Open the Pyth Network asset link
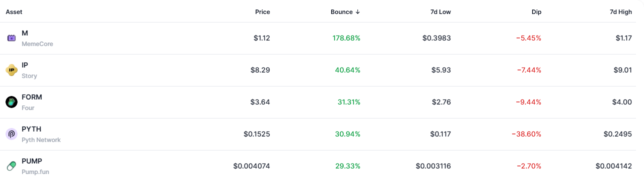Image resolution: width=644 pixels, height=181 pixels. pyautogui.click(x=41, y=140)
